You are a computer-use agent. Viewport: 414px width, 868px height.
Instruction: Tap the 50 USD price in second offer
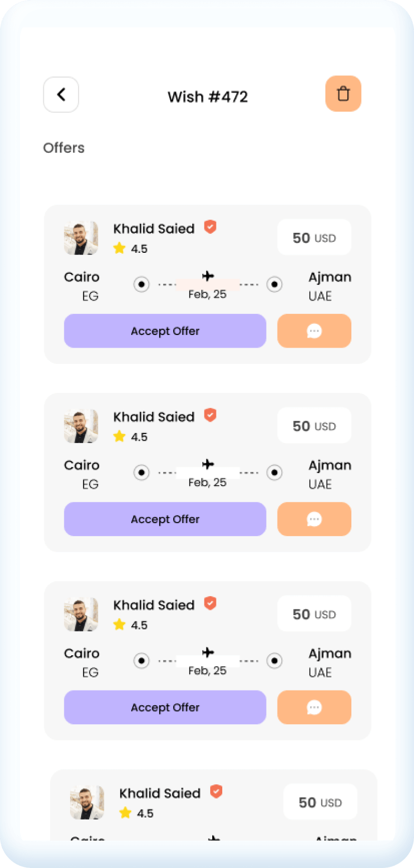(314, 426)
